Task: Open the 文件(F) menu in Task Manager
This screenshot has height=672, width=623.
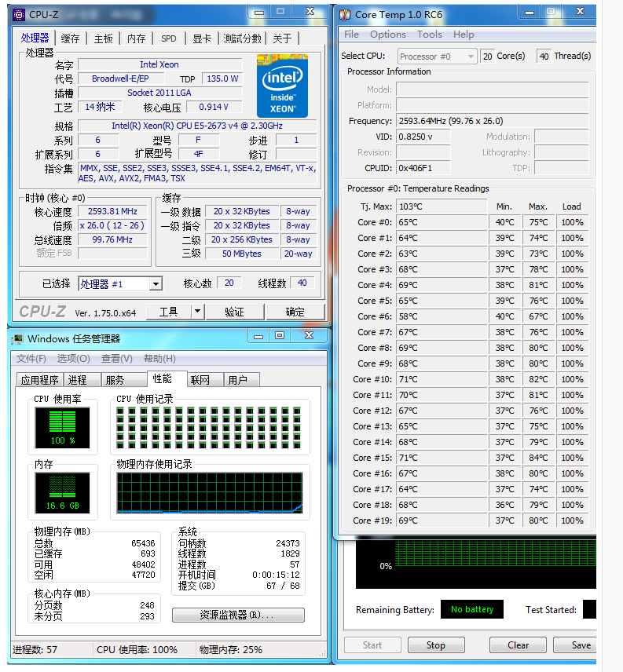Action: [x=31, y=359]
